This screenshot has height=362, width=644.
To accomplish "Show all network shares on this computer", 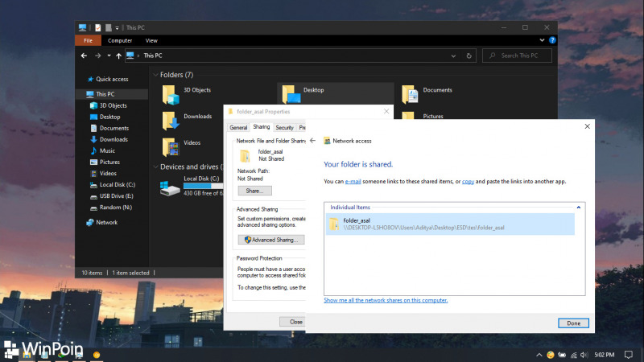I will pos(386,300).
